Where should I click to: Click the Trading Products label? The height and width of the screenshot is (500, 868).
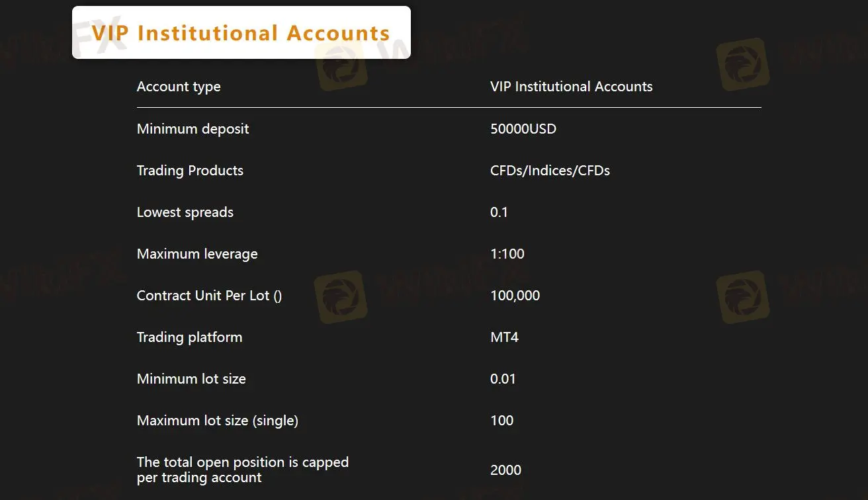pos(190,170)
